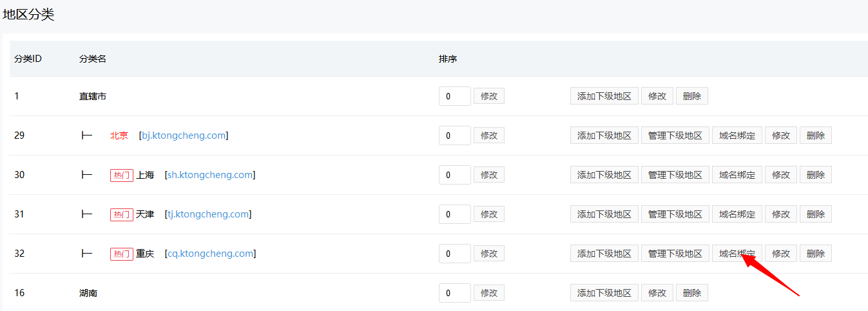The image size is (868, 311).
Task: Click the tree branch icon before 北京
Action: click(x=86, y=135)
